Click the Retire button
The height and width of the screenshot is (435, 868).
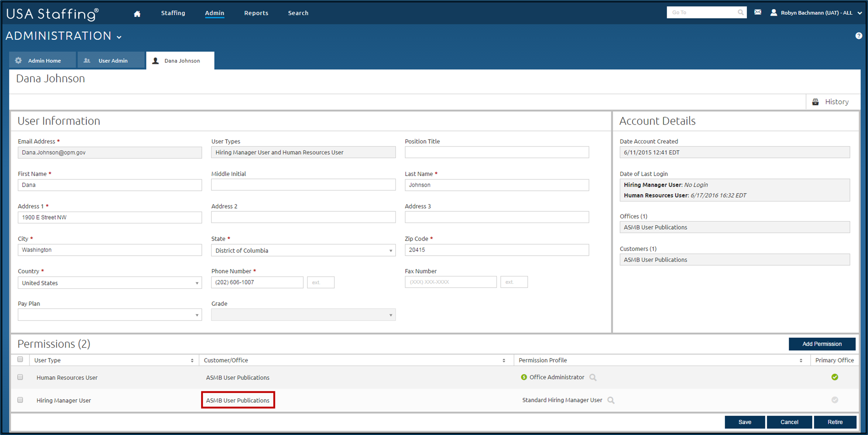[x=835, y=422]
